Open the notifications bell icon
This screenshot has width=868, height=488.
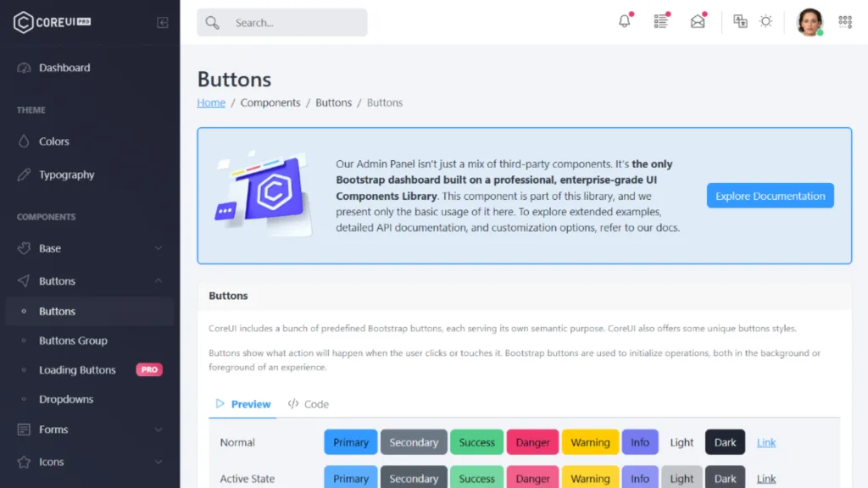pos(625,21)
